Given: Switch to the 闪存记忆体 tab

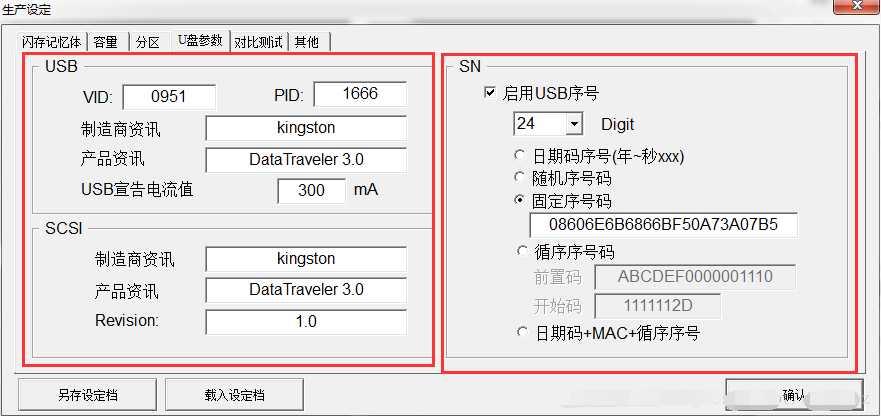Looking at the screenshot, I should [x=51, y=42].
